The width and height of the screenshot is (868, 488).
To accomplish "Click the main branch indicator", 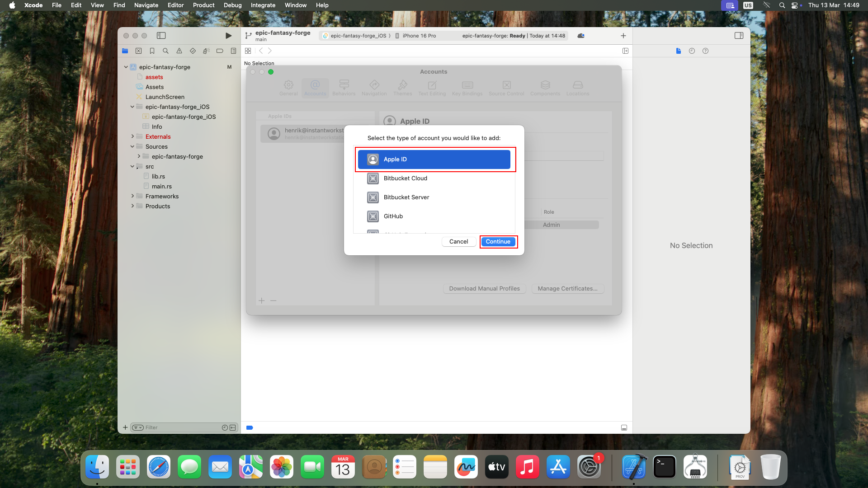I will coord(261,39).
